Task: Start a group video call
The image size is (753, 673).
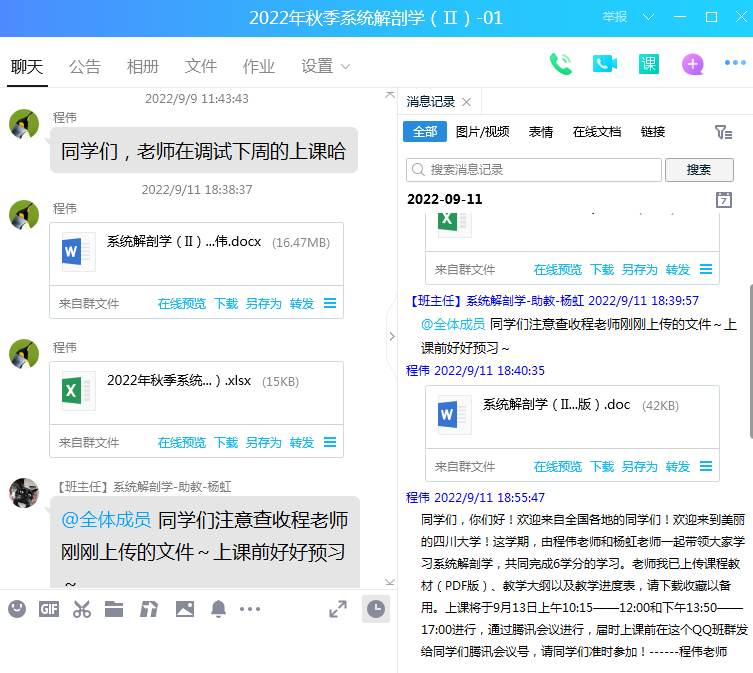Action: [x=604, y=64]
